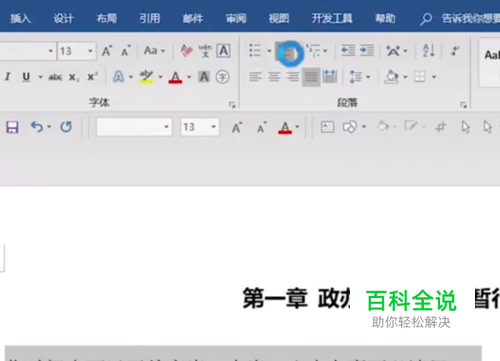Open the highlight color dropdown arrow
Image resolution: width=500 pixels, height=361 pixels.
[160, 77]
